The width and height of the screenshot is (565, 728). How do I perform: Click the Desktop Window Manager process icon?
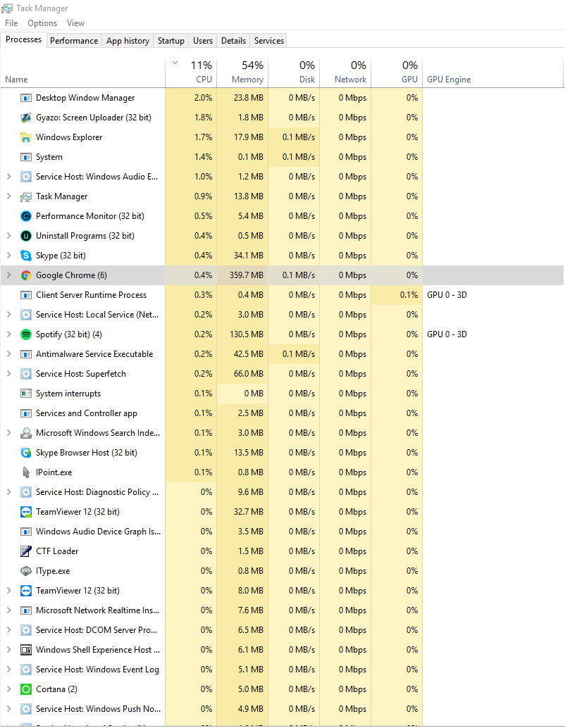[26, 98]
